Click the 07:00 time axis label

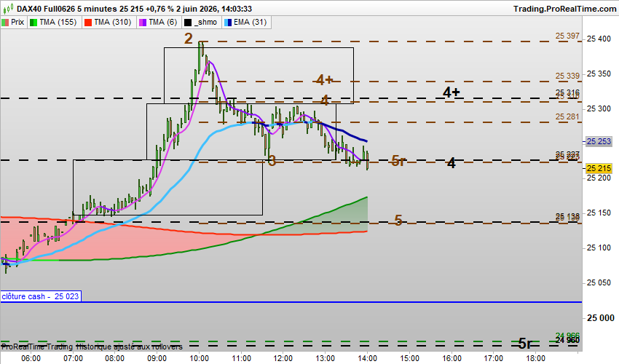73,358
